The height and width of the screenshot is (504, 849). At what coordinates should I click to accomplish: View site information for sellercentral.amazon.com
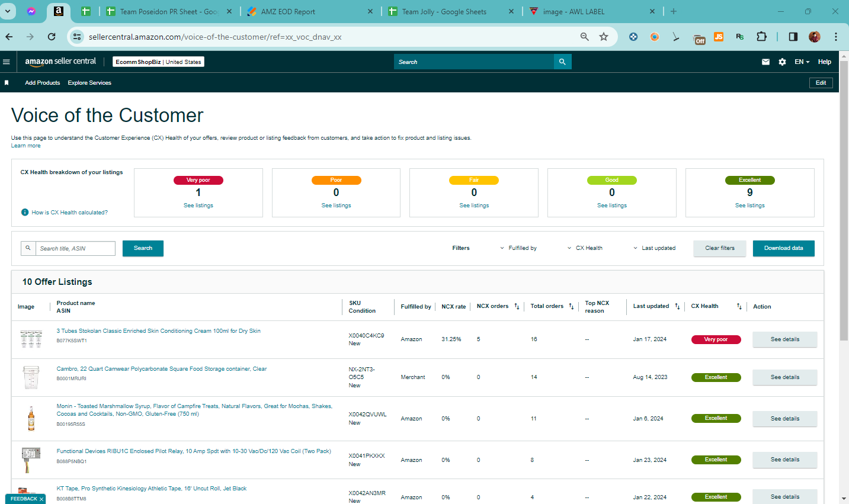coord(77,37)
